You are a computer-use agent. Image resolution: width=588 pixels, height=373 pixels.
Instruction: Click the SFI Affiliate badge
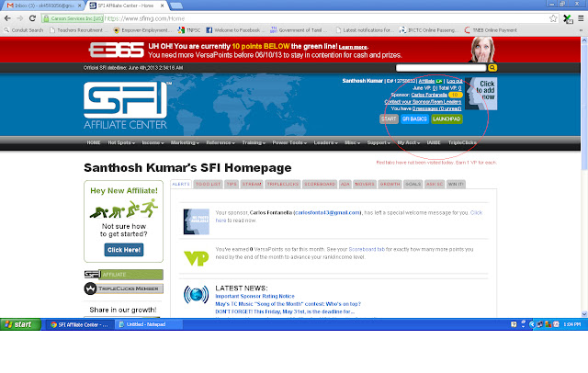124,275
